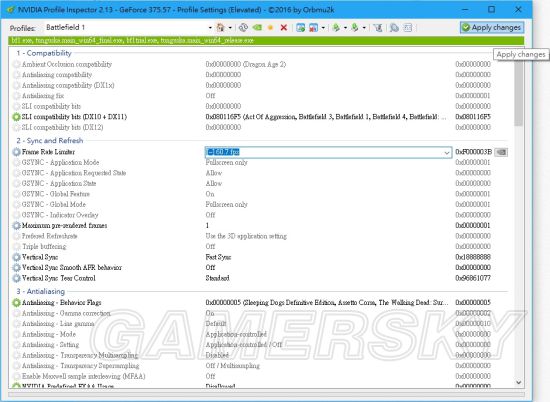Expand the Frame Rate Limiter value dropdown
This screenshot has height=402, width=550.
[447, 152]
